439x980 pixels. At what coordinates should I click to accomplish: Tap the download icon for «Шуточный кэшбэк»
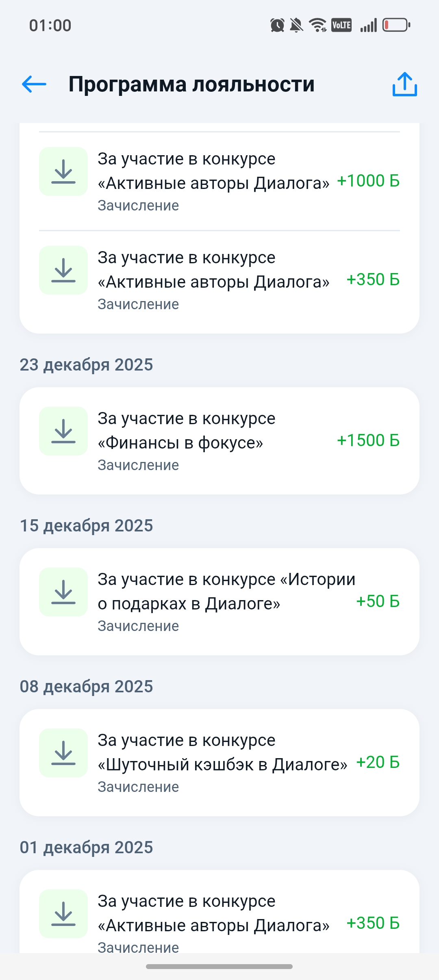(63, 753)
